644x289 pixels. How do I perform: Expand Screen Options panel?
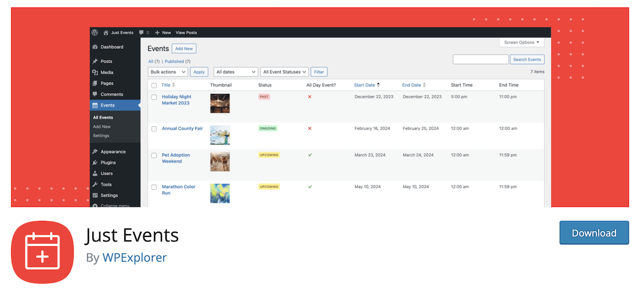pos(522,42)
